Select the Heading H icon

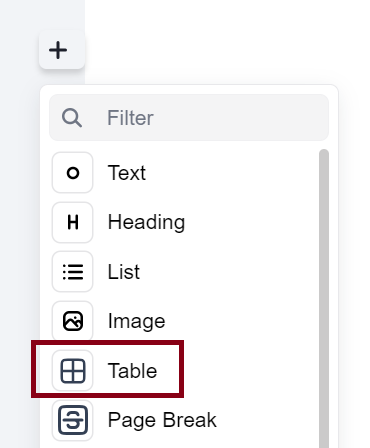(72, 222)
